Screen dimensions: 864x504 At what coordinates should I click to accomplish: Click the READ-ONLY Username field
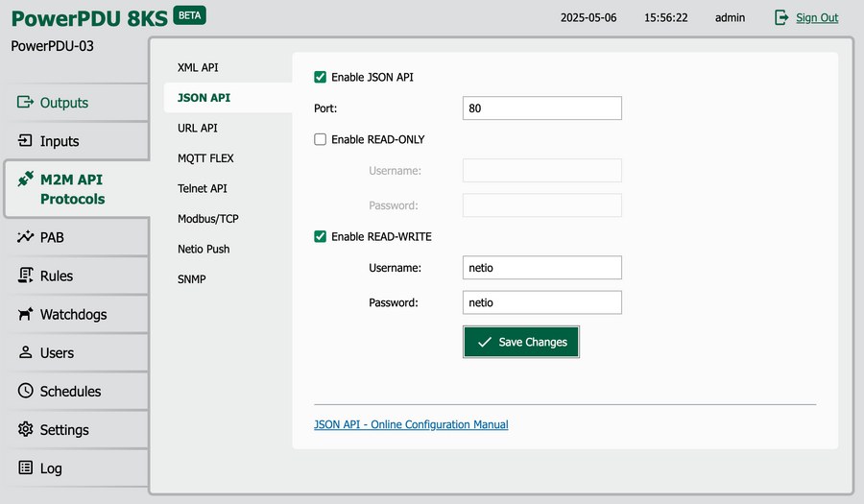pos(542,171)
